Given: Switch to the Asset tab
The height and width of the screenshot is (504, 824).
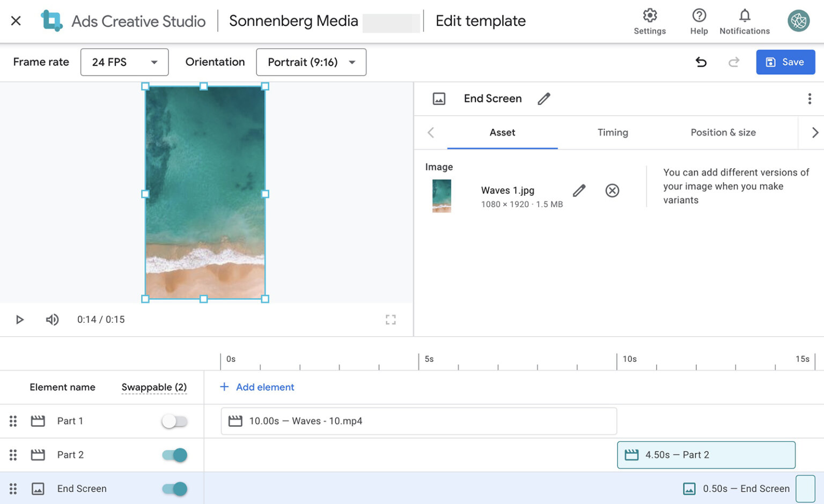Looking at the screenshot, I should pyautogui.click(x=502, y=132).
